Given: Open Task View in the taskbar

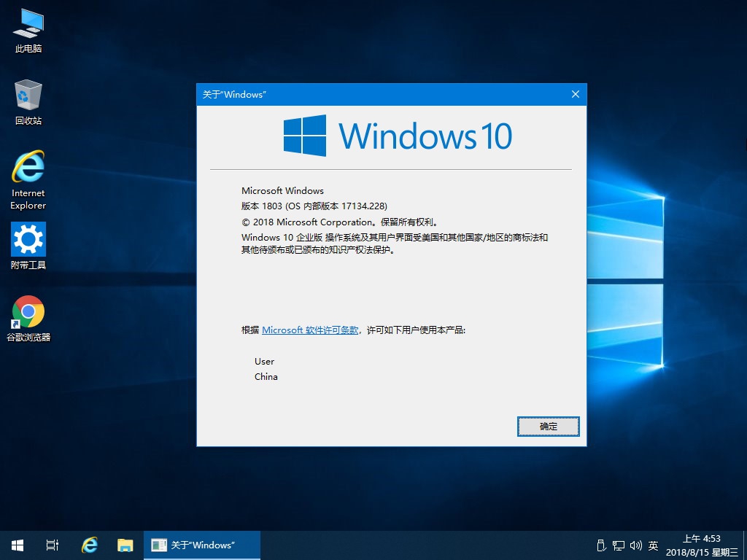Looking at the screenshot, I should (x=53, y=545).
